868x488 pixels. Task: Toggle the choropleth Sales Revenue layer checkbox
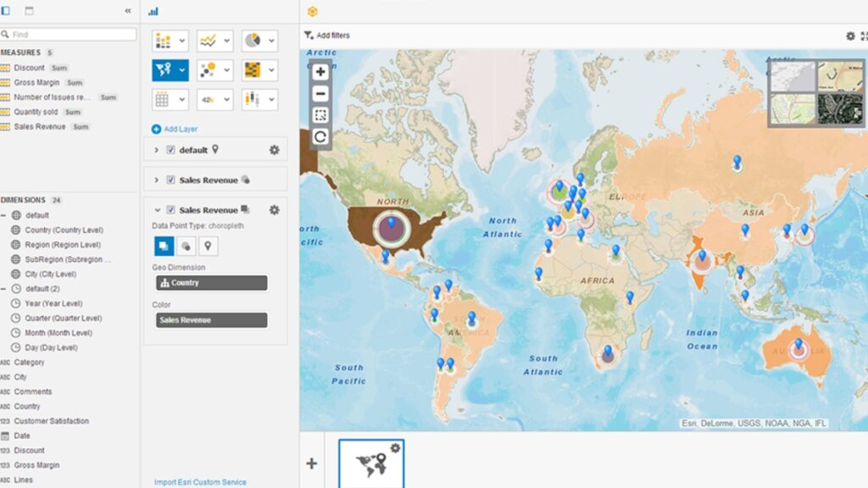point(171,210)
